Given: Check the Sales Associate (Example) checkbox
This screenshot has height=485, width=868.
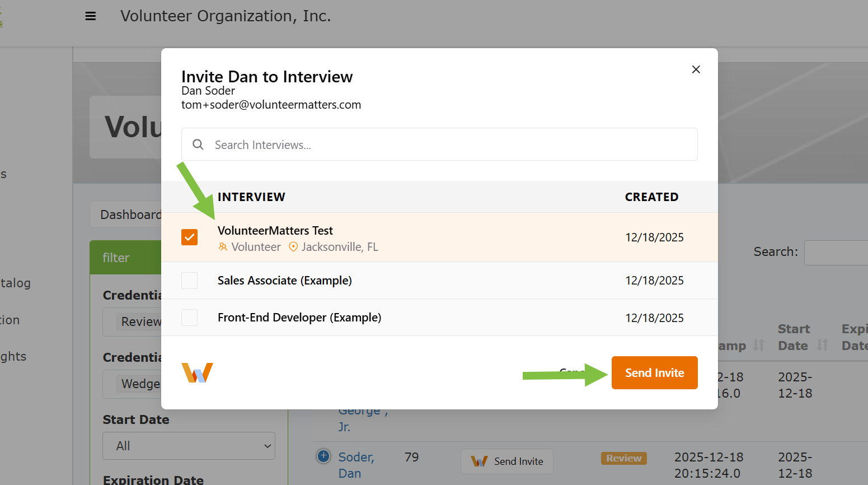Looking at the screenshot, I should click(189, 280).
